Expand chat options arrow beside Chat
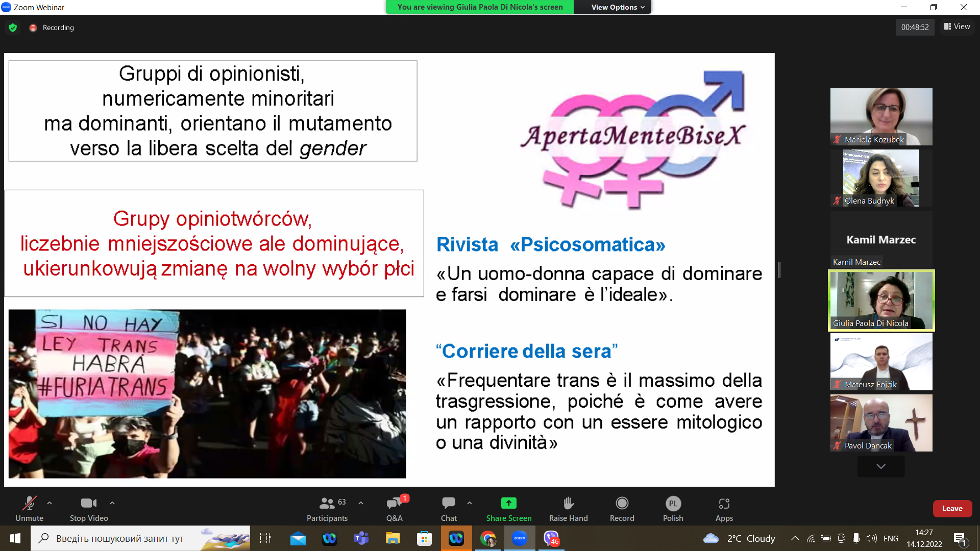The image size is (980, 551). click(x=470, y=503)
